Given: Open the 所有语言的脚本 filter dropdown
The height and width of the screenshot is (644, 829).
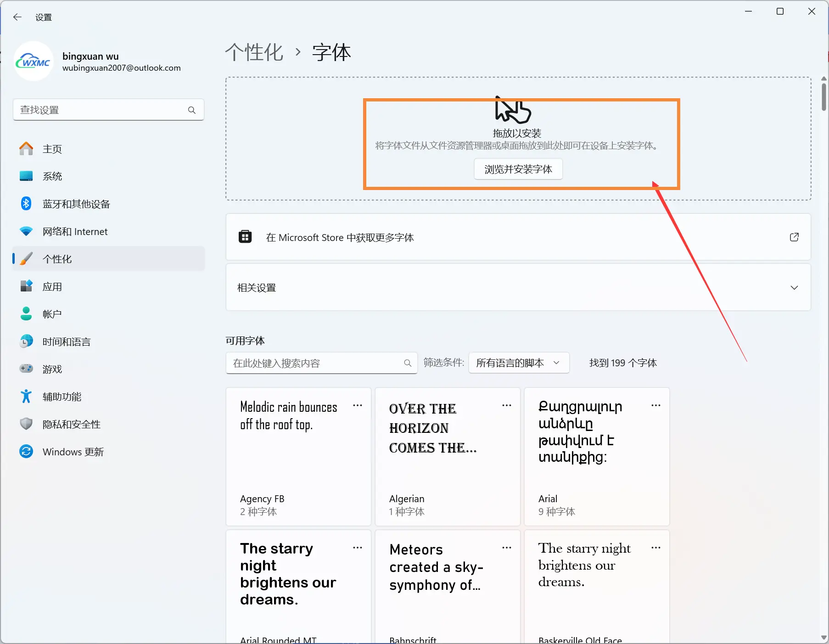Looking at the screenshot, I should tap(519, 363).
